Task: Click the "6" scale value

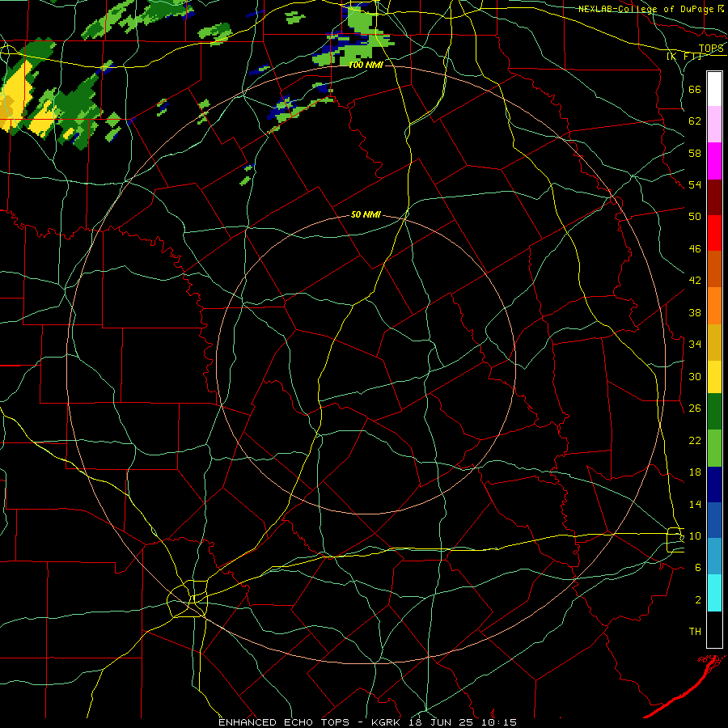Action: (x=698, y=567)
